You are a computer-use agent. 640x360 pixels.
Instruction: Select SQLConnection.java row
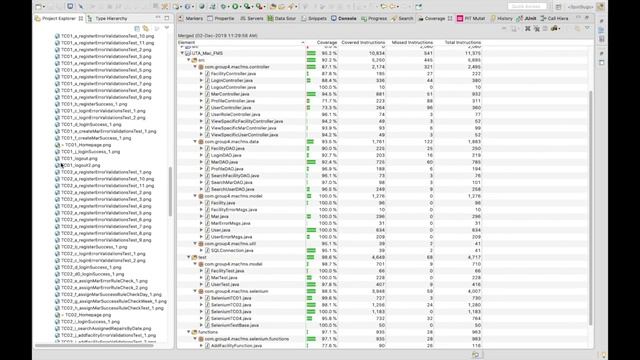click(x=330, y=250)
